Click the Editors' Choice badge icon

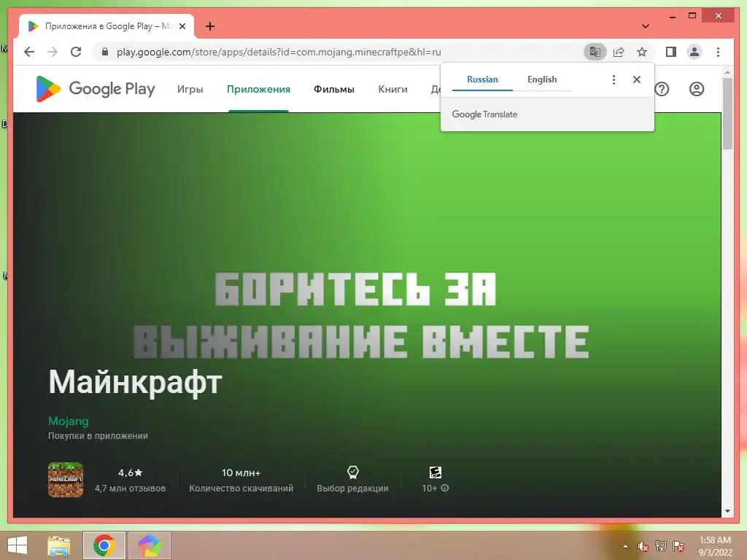352,472
